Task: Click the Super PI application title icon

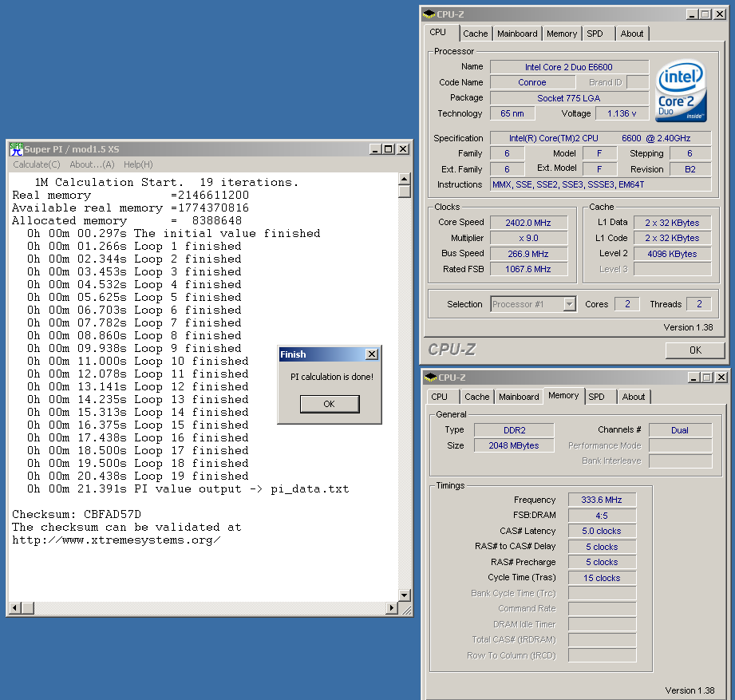Action: pyautogui.click(x=17, y=149)
